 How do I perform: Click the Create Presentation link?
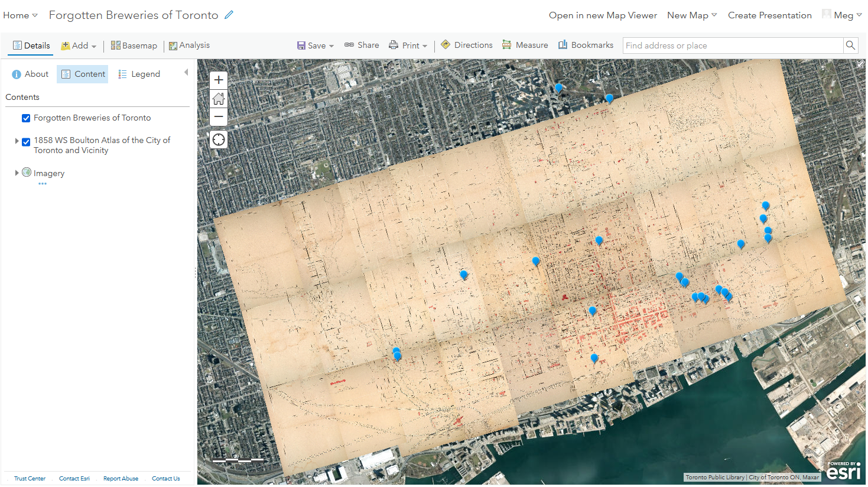tap(769, 15)
